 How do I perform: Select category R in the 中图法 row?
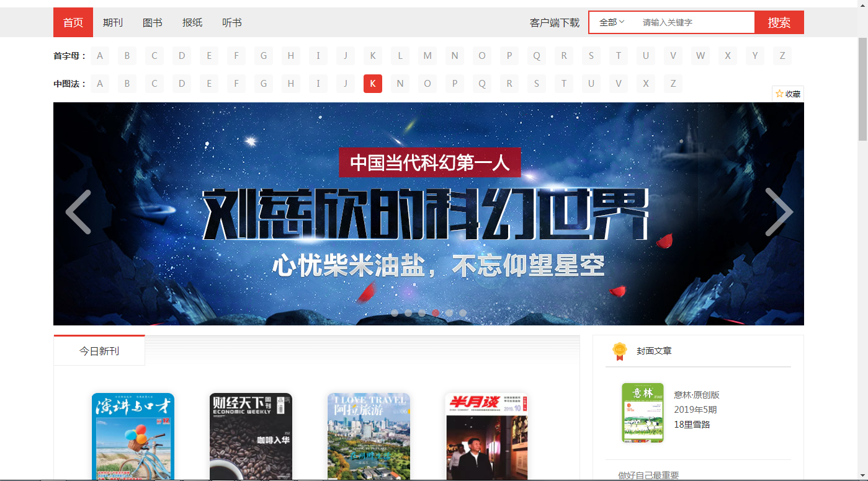(x=509, y=84)
